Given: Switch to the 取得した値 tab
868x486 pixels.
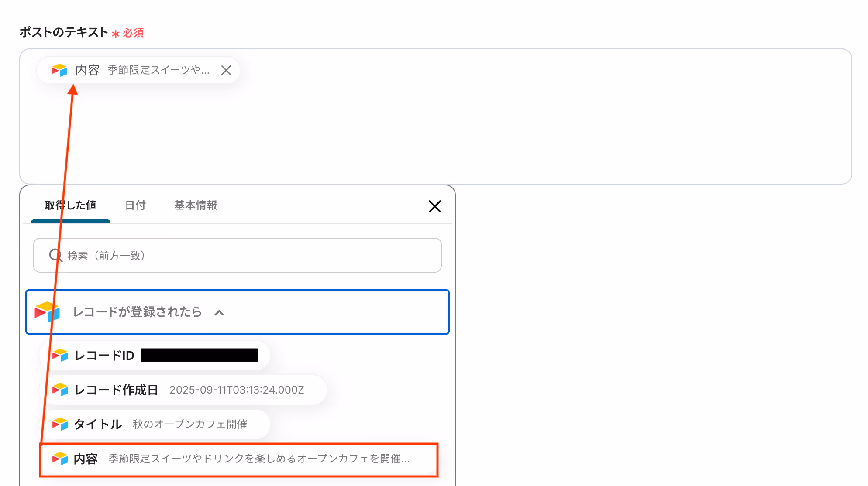Looking at the screenshot, I should click(70, 205).
